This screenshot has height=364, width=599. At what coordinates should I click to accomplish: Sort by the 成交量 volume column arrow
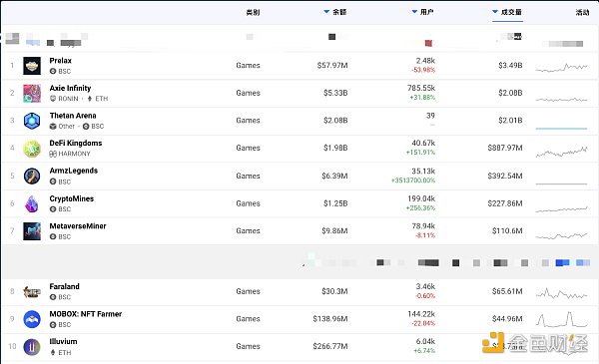point(495,12)
